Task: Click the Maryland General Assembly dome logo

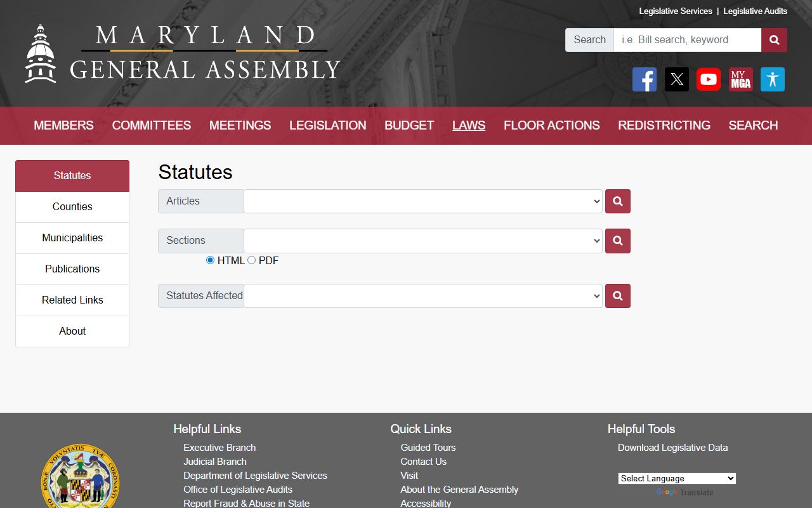Action: point(41,54)
